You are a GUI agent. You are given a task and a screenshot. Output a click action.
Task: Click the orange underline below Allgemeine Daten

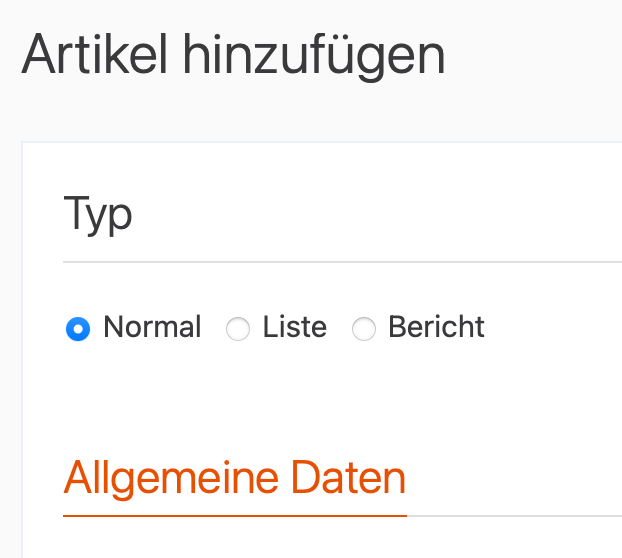234,515
